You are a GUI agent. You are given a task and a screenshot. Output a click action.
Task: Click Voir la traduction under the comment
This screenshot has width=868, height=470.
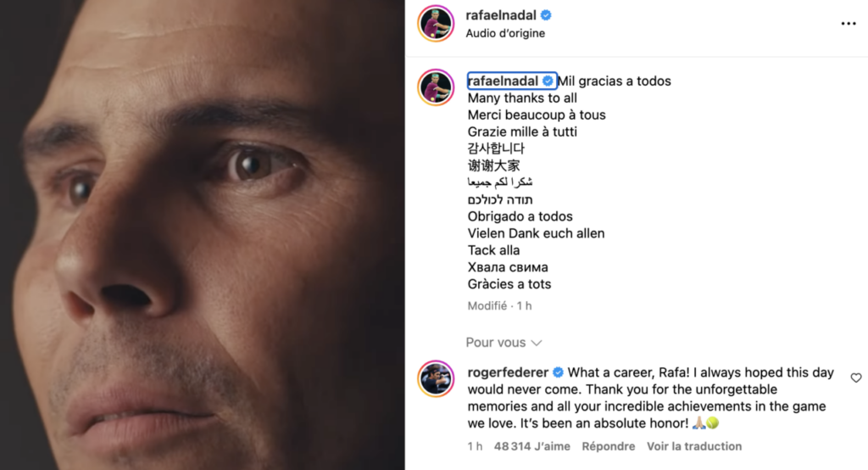point(694,446)
